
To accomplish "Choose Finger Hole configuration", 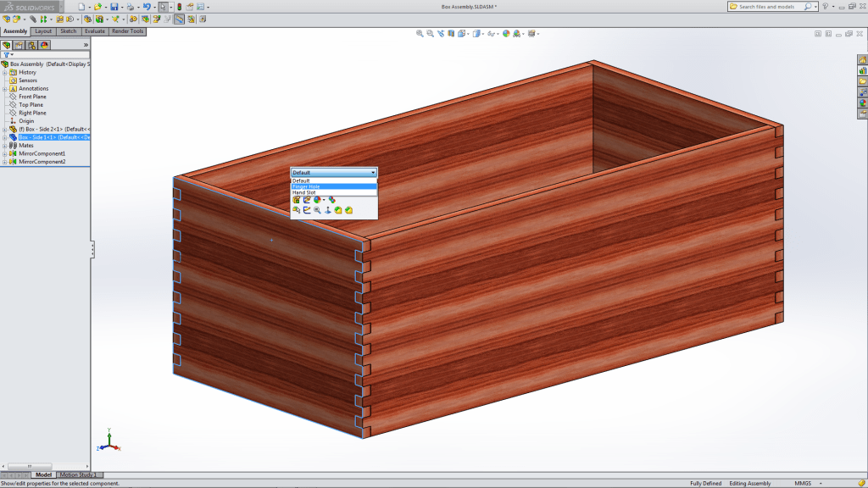I will tap(334, 186).
